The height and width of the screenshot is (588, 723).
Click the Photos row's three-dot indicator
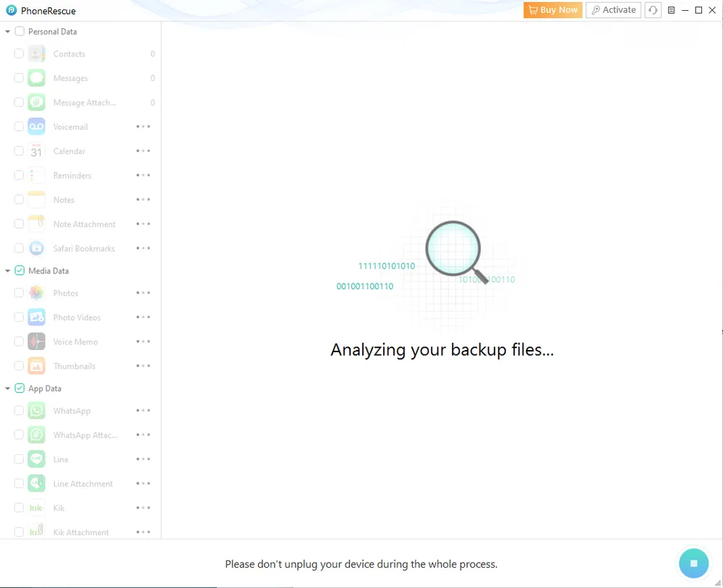click(x=143, y=293)
